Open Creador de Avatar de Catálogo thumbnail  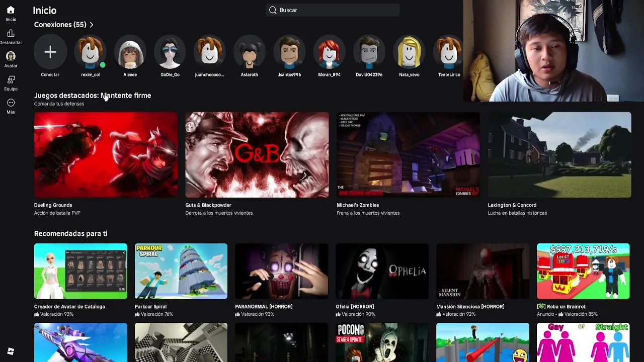click(x=80, y=271)
